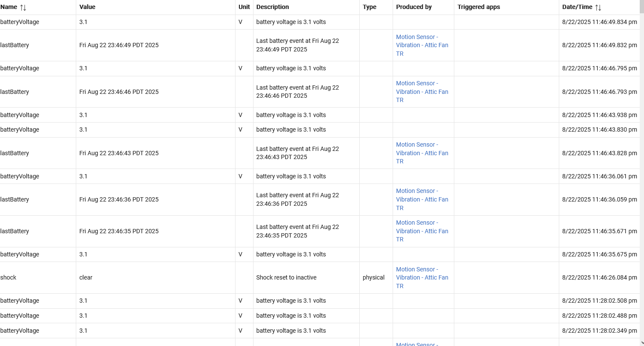Open Motion Sensor link in 23:46:49 lastBattery row
This screenshot has height=346, width=644.
click(x=422, y=45)
